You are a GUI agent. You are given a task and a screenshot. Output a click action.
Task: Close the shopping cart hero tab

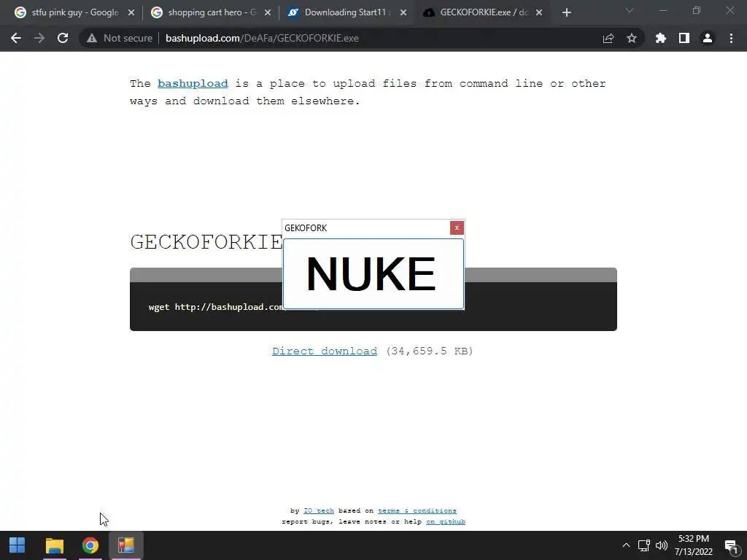[268, 13]
